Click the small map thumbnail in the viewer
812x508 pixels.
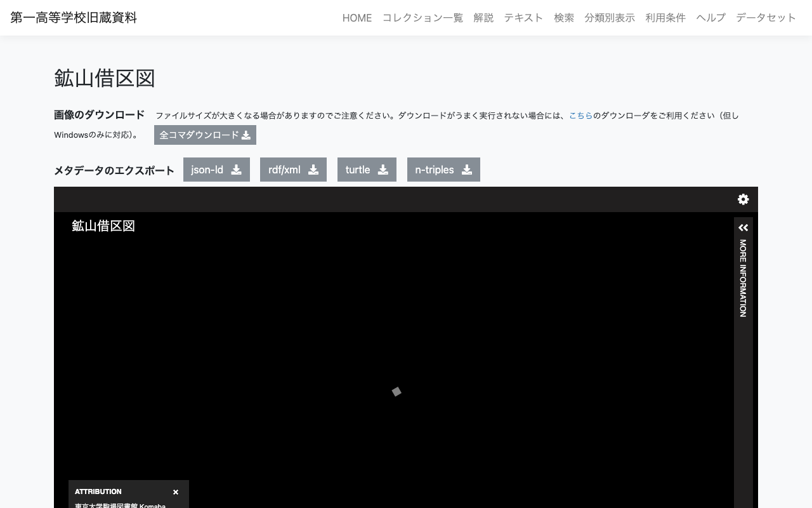coord(396,392)
